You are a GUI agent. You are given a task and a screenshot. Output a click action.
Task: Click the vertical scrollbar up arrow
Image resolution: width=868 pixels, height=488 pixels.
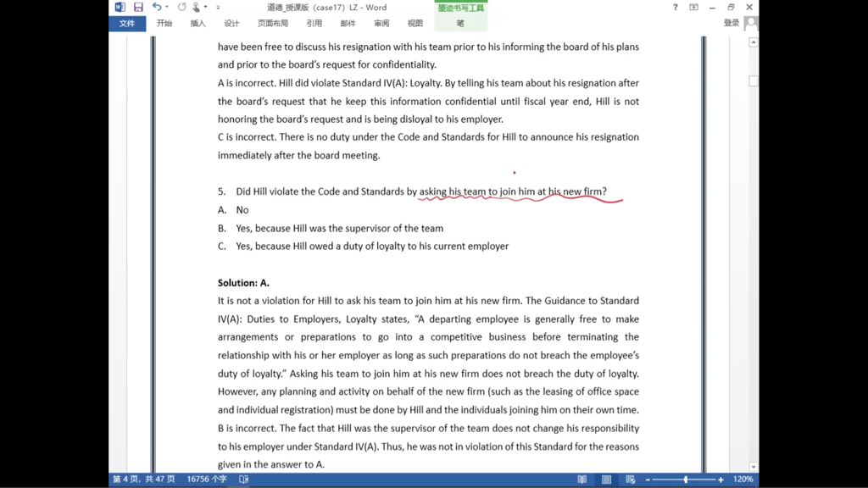[x=754, y=42]
